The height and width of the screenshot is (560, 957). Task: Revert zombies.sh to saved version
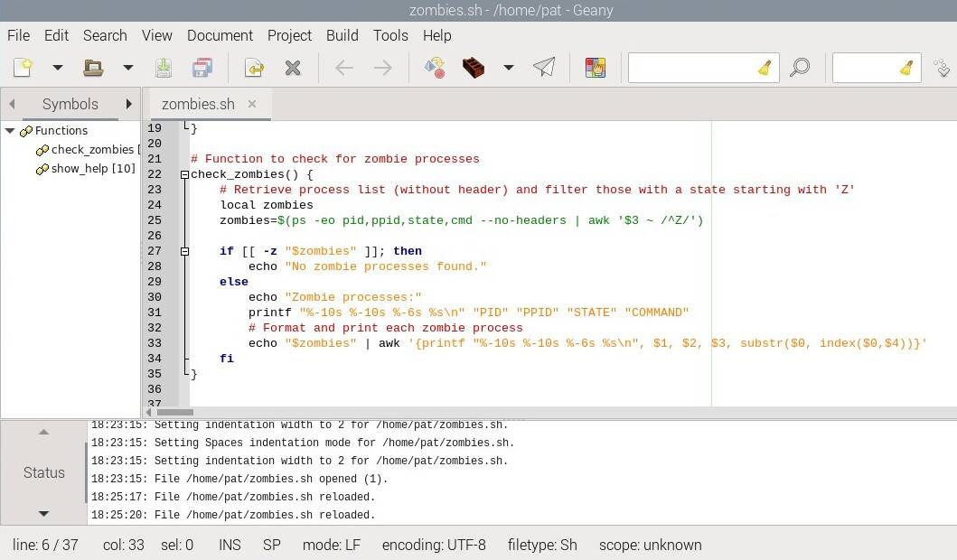pyautogui.click(x=252, y=67)
